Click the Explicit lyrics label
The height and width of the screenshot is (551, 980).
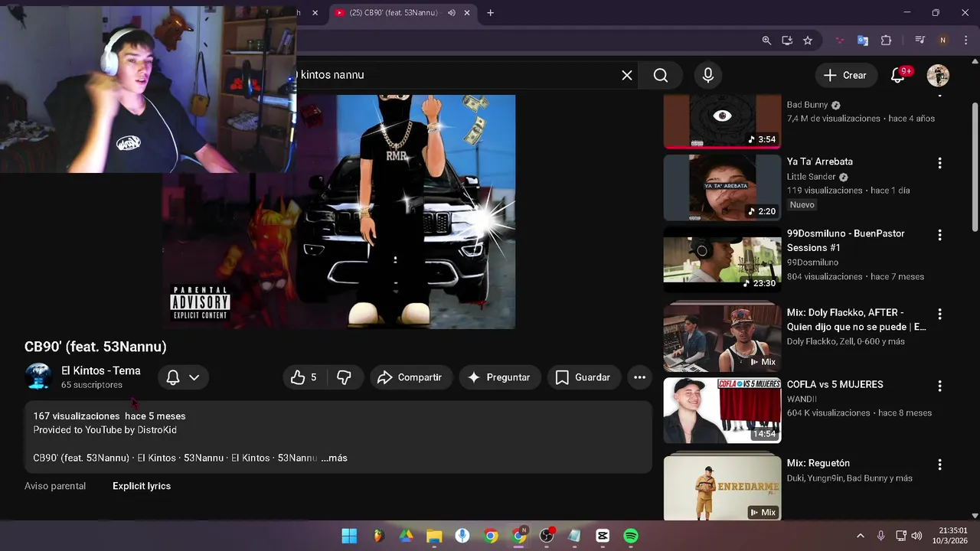[x=142, y=486]
